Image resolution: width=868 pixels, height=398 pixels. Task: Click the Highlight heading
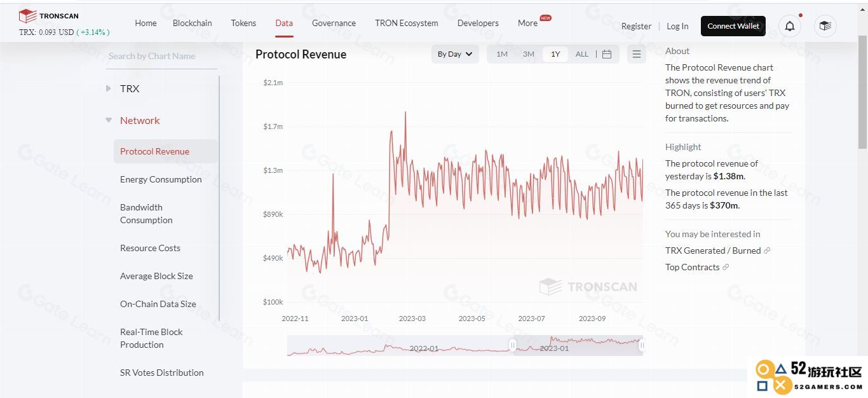tap(683, 147)
